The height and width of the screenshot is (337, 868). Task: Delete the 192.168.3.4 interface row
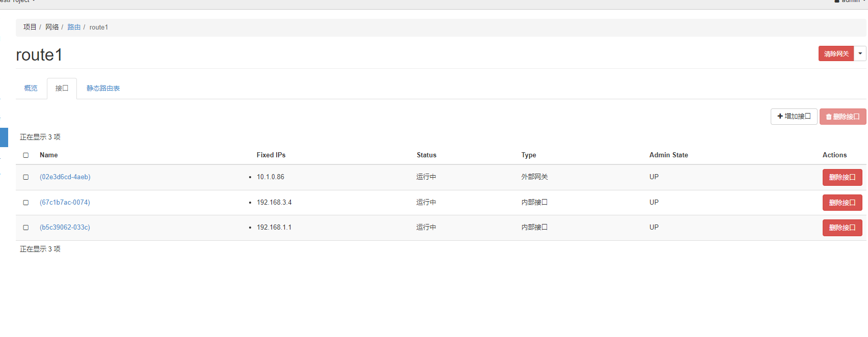pyautogui.click(x=842, y=203)
